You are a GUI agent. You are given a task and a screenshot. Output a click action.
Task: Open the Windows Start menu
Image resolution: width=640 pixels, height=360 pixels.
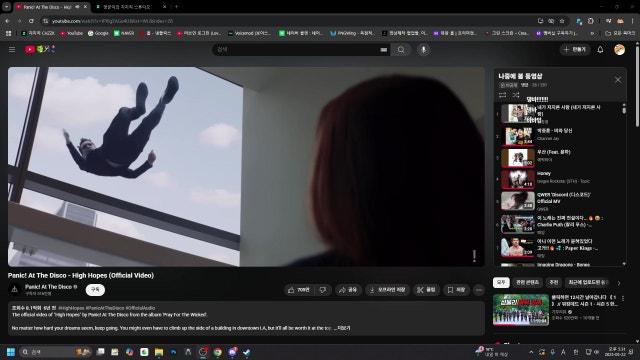11,352
